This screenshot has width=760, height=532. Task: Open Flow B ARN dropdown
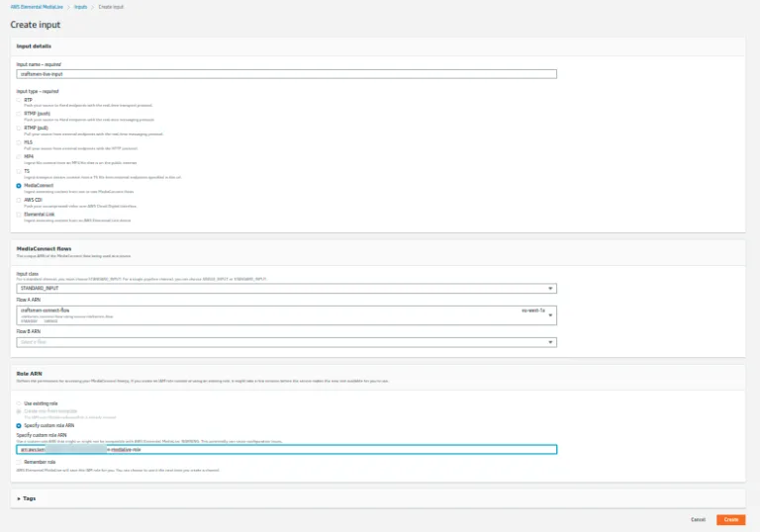pos(286,342)
